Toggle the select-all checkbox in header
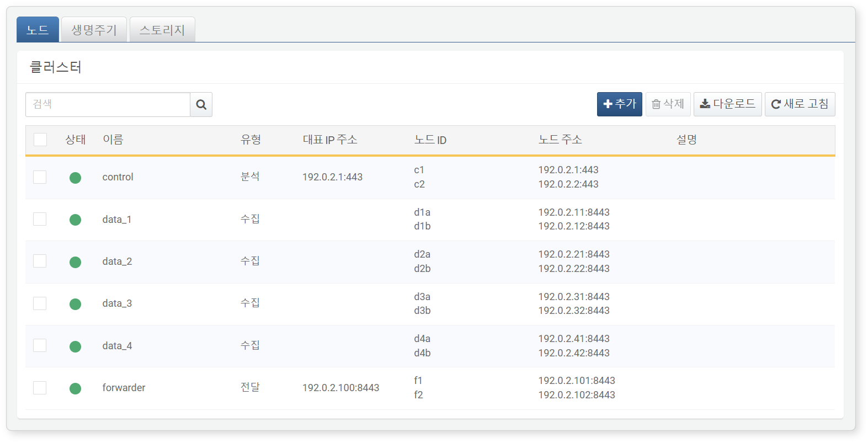 click(40, 140)
